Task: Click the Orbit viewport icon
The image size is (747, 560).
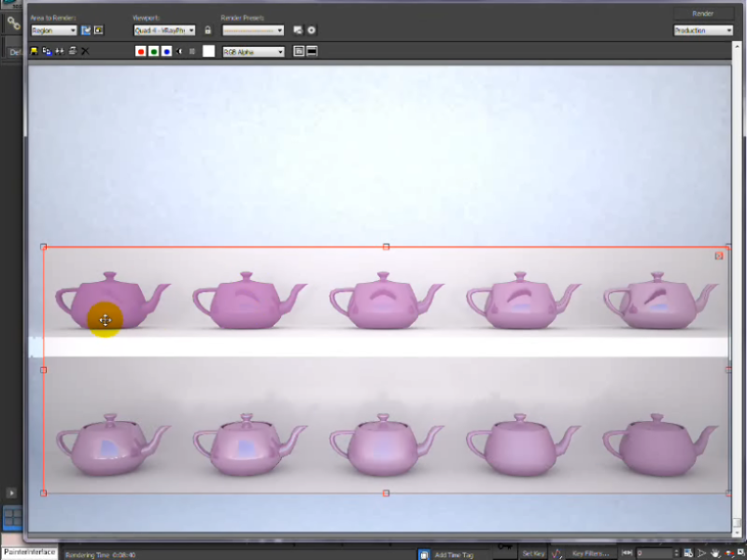Action: tap(728, 553)
